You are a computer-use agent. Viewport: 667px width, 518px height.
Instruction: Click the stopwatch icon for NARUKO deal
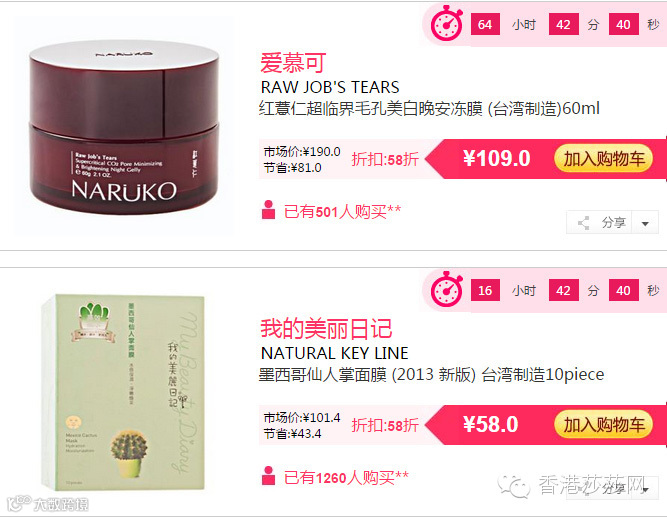447,23
